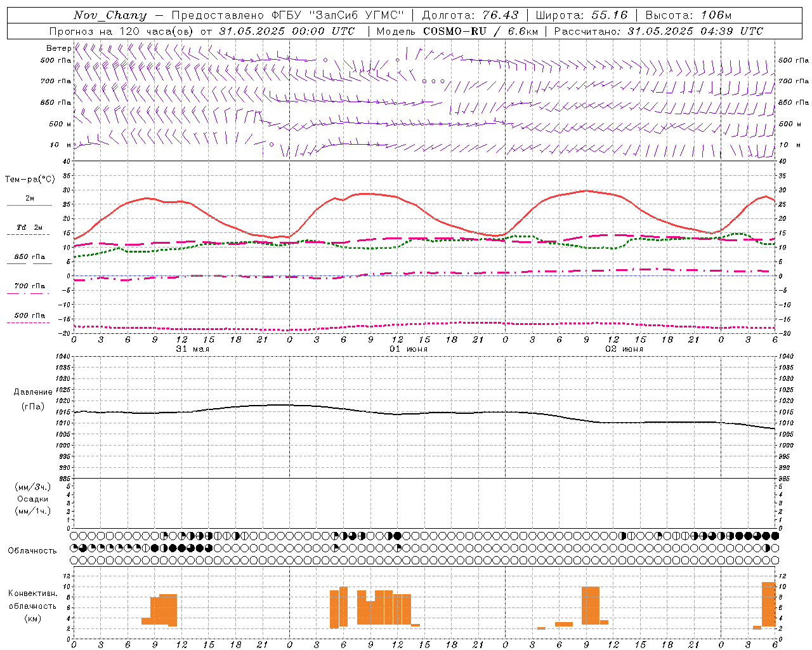Click the red 2м temperature curve peak on 02 июня

coord(587,190)
